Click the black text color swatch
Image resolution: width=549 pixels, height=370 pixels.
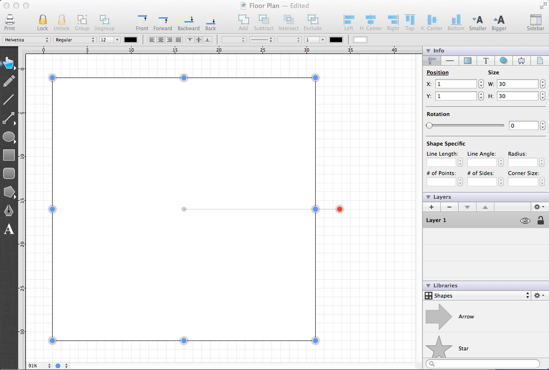(131, 40)
